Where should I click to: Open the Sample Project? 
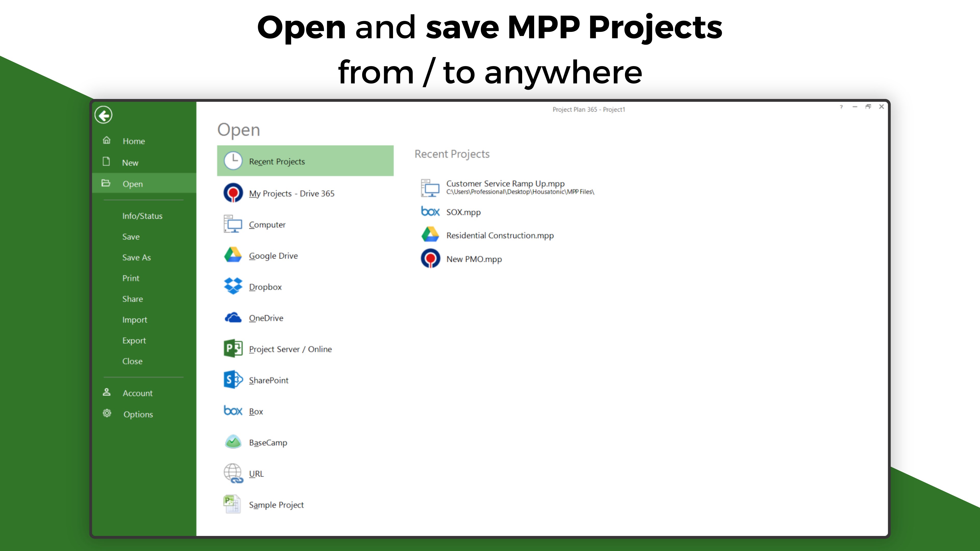[276, 505]
